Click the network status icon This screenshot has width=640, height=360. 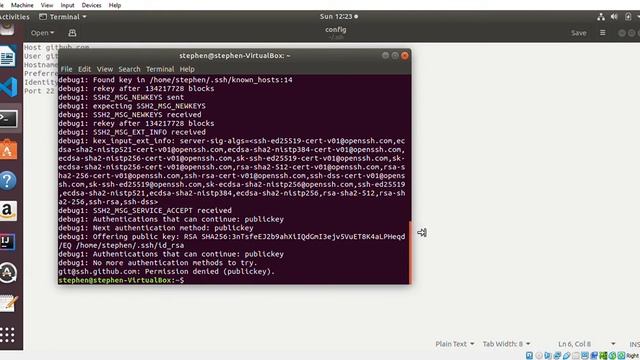click(601, 17)
